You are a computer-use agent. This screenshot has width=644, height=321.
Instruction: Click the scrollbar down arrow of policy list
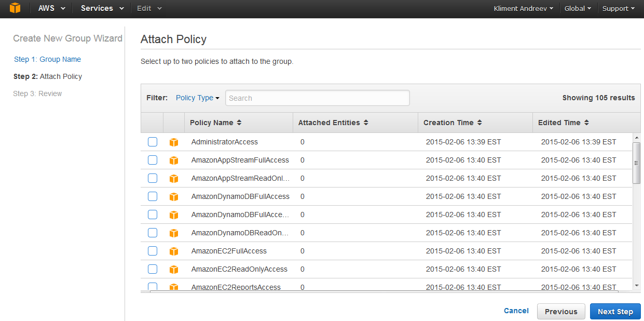point(637,285)
